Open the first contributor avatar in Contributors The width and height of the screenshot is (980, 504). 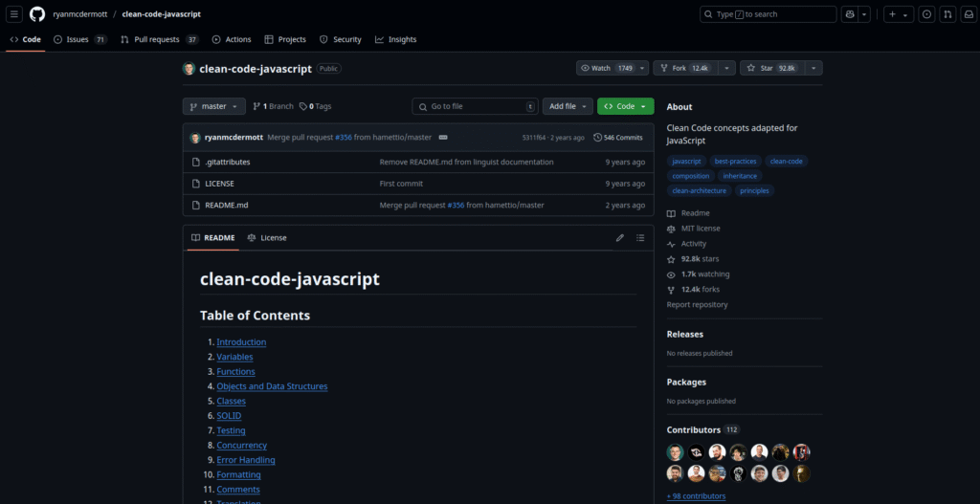click(675, 452)
